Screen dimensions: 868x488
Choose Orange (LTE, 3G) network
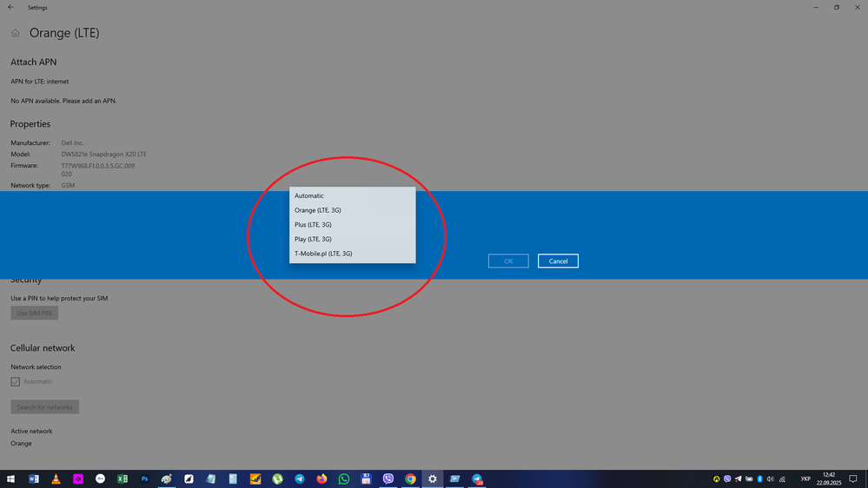click(x=352, y=210)
